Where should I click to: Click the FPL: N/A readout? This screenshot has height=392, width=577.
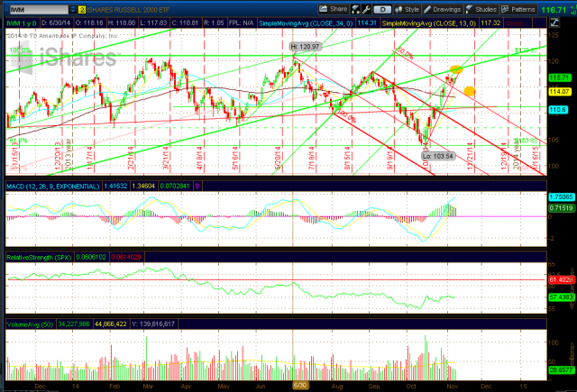point(241,23)
